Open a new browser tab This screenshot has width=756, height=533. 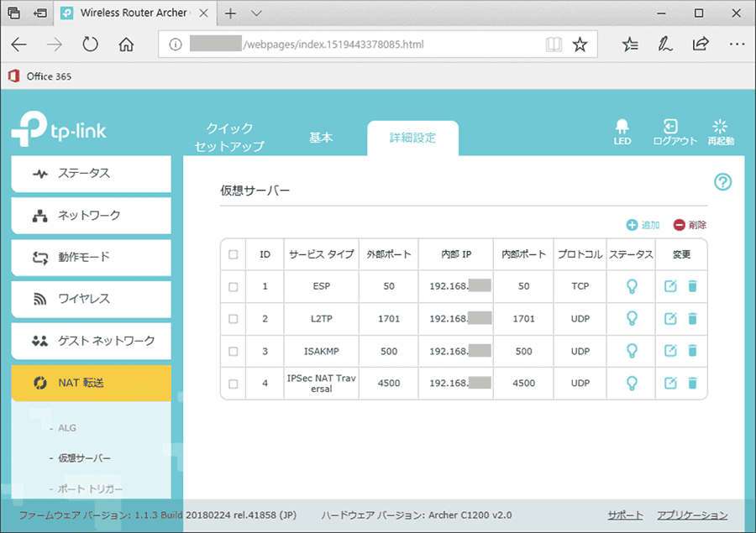click(x=230, y=13)
